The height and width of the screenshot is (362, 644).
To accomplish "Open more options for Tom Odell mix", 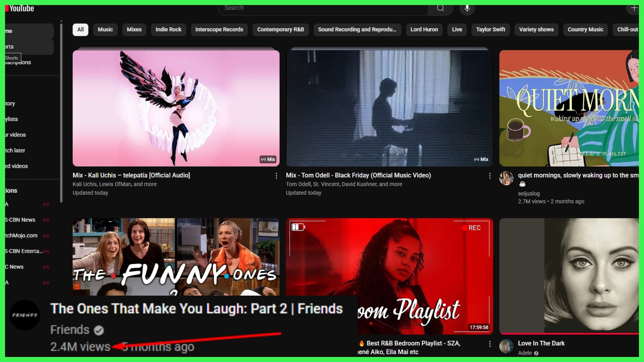I will [490, 176].
